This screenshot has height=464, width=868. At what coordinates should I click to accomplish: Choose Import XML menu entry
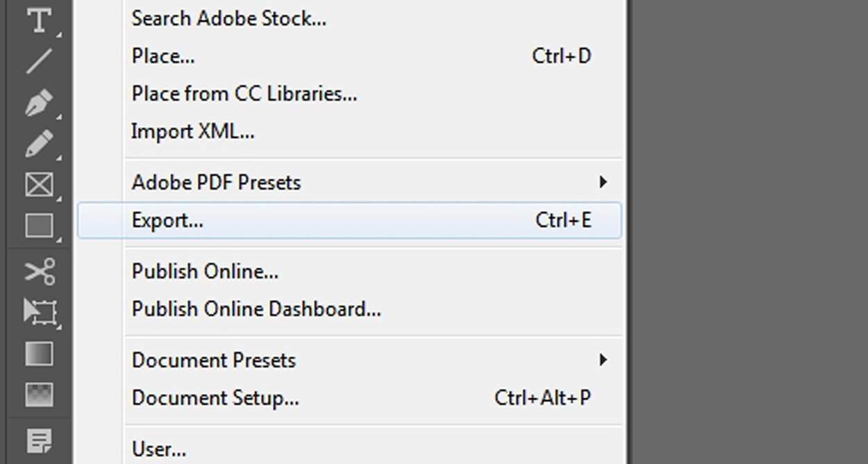(193, 131)
